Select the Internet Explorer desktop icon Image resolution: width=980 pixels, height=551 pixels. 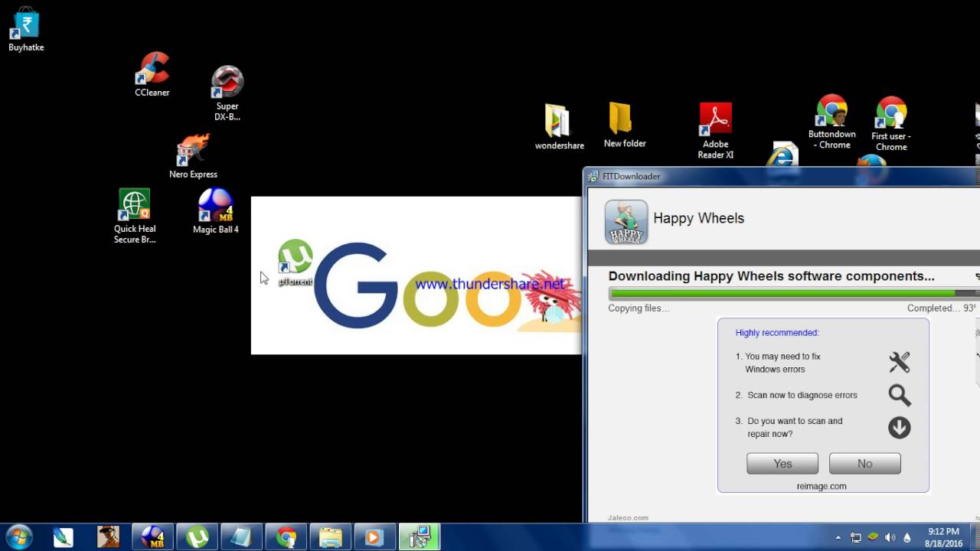pyautogui.click(x=785, y=154)
